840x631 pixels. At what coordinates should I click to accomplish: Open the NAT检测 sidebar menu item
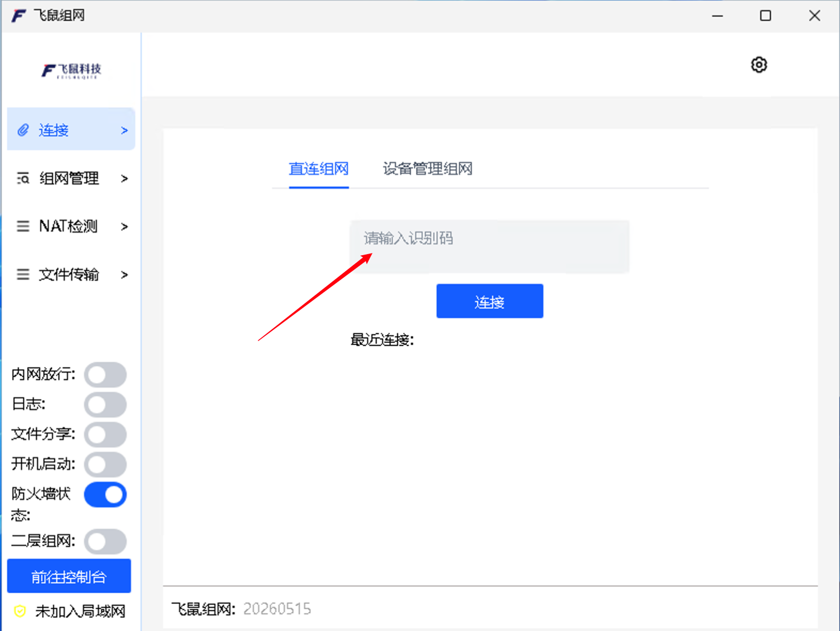[71, 226]
